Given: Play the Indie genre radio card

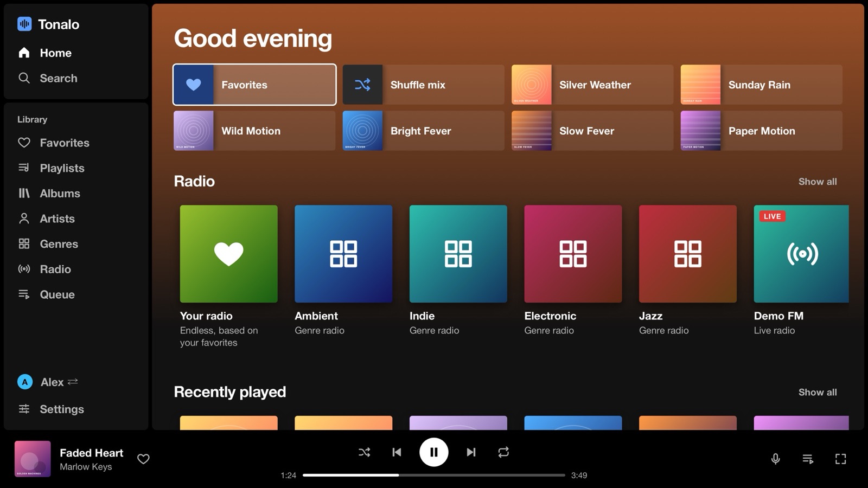Looking at the screenshot, I should [458, 254].
